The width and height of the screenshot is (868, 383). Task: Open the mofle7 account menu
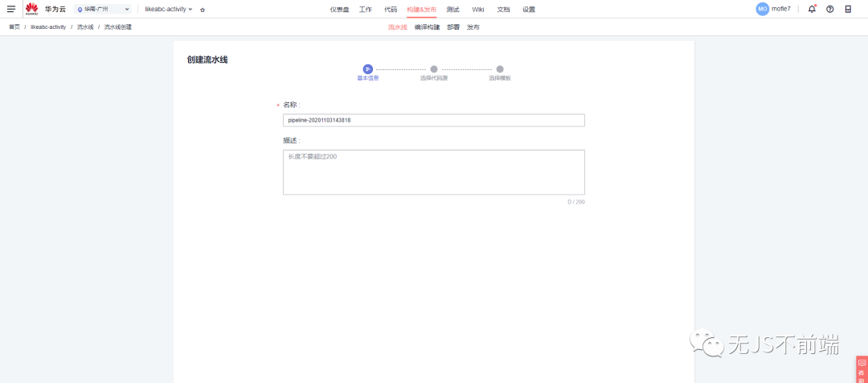781,9
